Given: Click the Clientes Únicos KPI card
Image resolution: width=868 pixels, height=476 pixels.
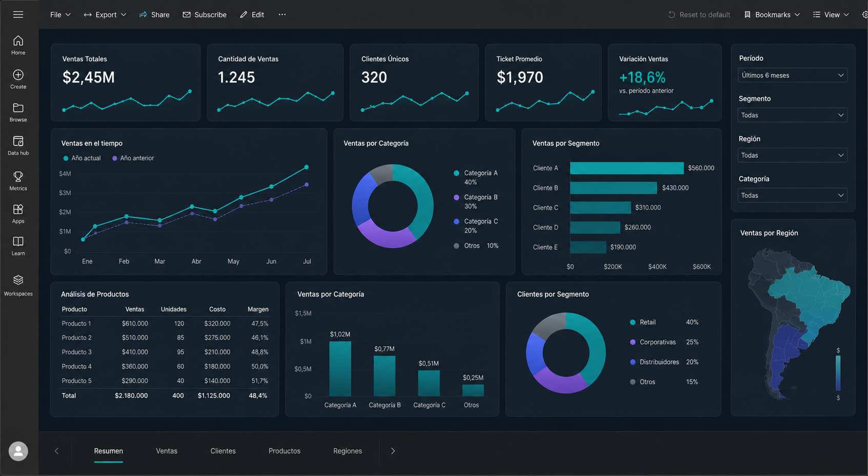Looking at the screenshot, I should (414, 82).
